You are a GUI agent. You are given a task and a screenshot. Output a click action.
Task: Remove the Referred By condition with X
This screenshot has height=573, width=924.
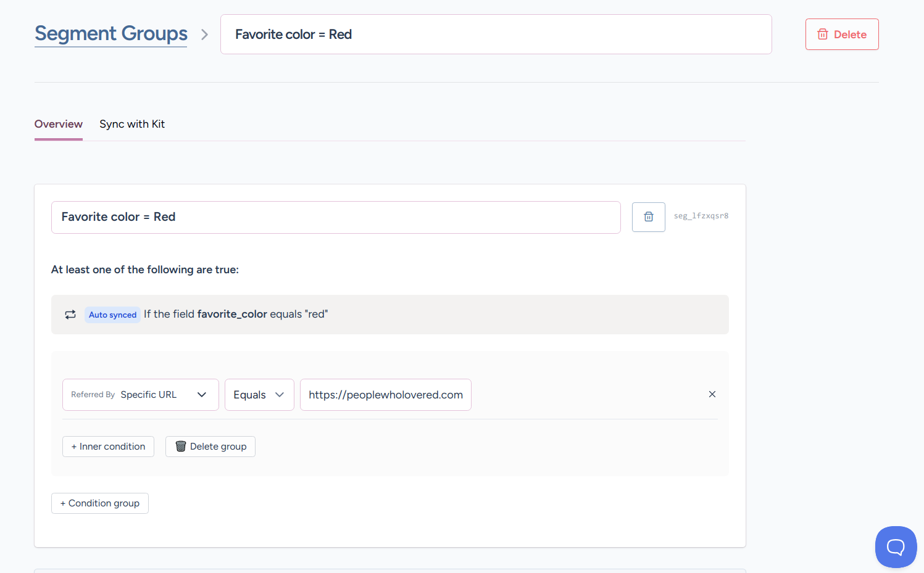712,394
